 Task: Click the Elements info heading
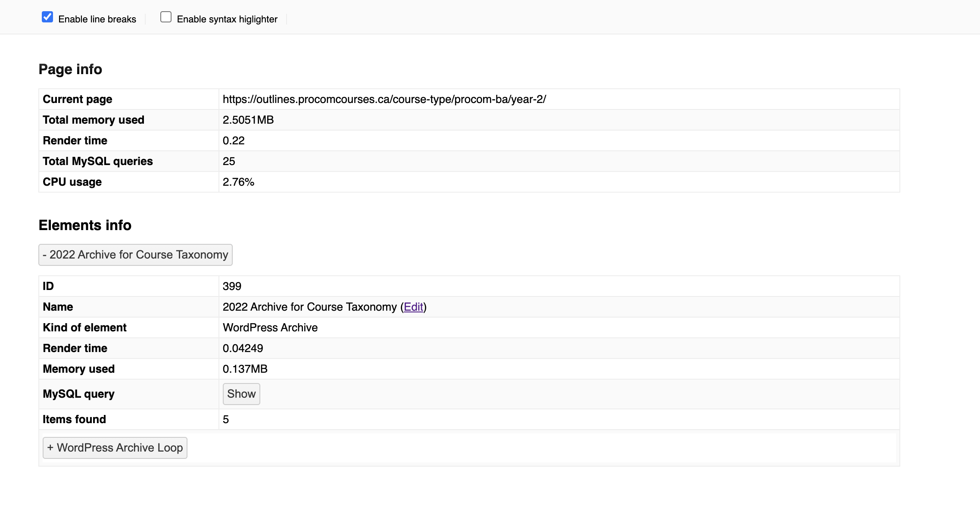click(85, 225)
